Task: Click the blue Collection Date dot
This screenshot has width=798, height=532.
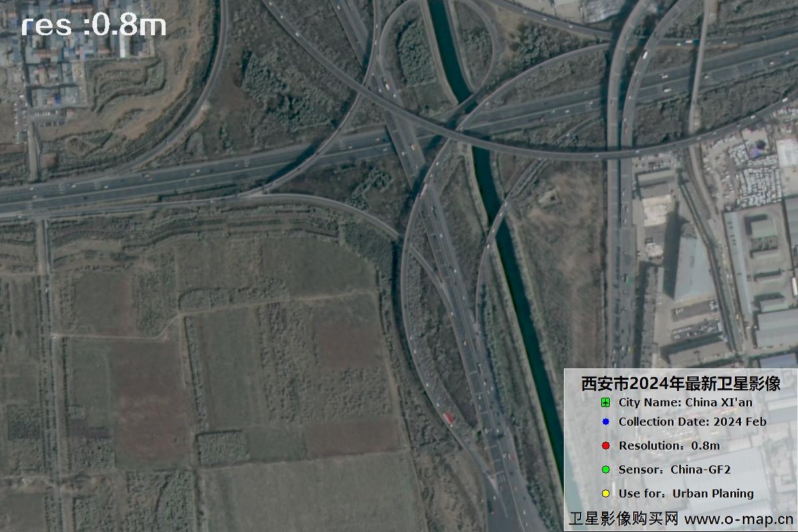Action: tap(605, 422)
